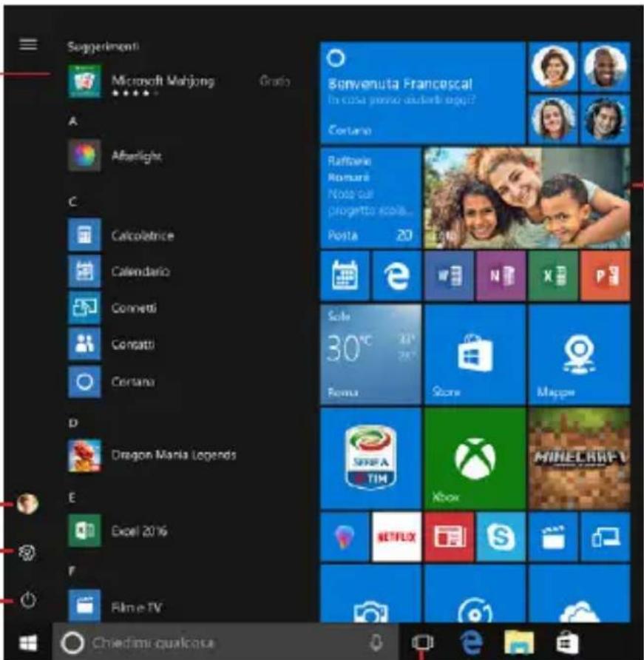Expand the hamburger menu at top left

pyautogui.click(x=28, y=44)
